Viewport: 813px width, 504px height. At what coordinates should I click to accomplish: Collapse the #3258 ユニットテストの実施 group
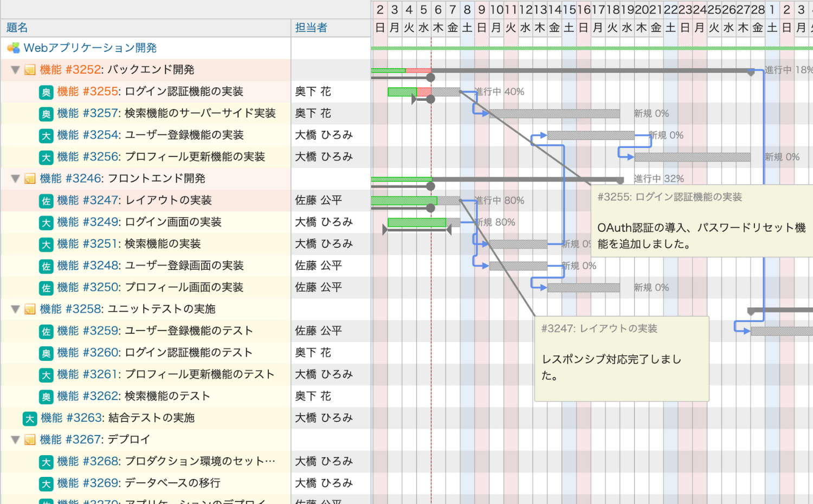pyautogui.click(x=16, y=309)
